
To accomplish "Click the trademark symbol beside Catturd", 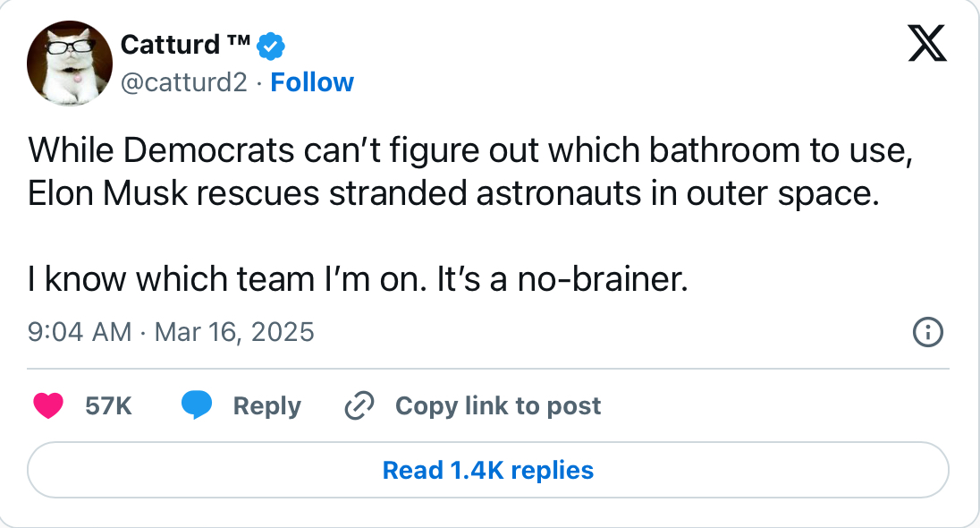I will pos(236,43).
